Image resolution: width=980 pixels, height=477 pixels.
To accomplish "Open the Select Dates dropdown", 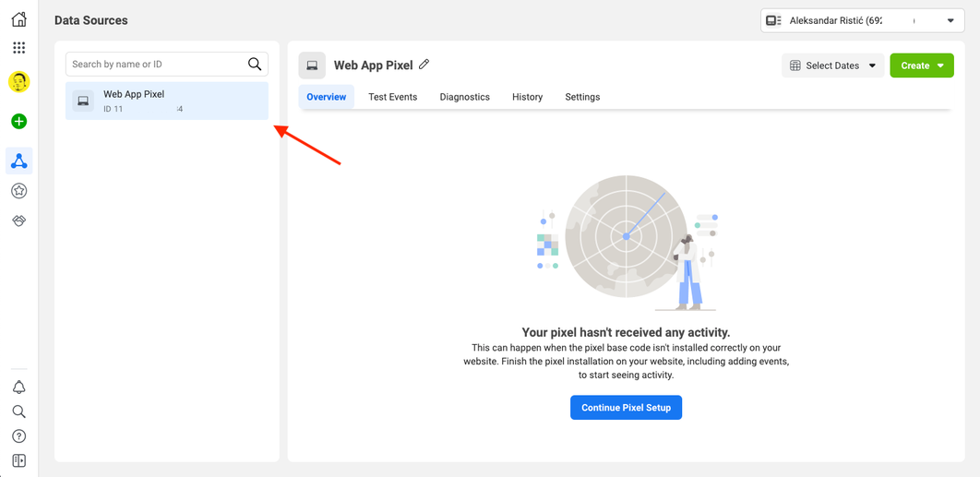I will click(x=832, y=66).
